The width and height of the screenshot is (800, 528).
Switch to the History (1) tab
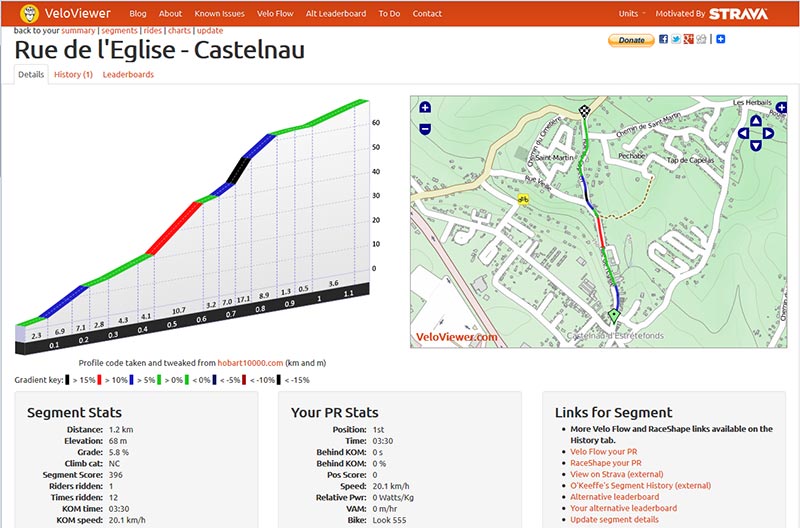[73, 74]
